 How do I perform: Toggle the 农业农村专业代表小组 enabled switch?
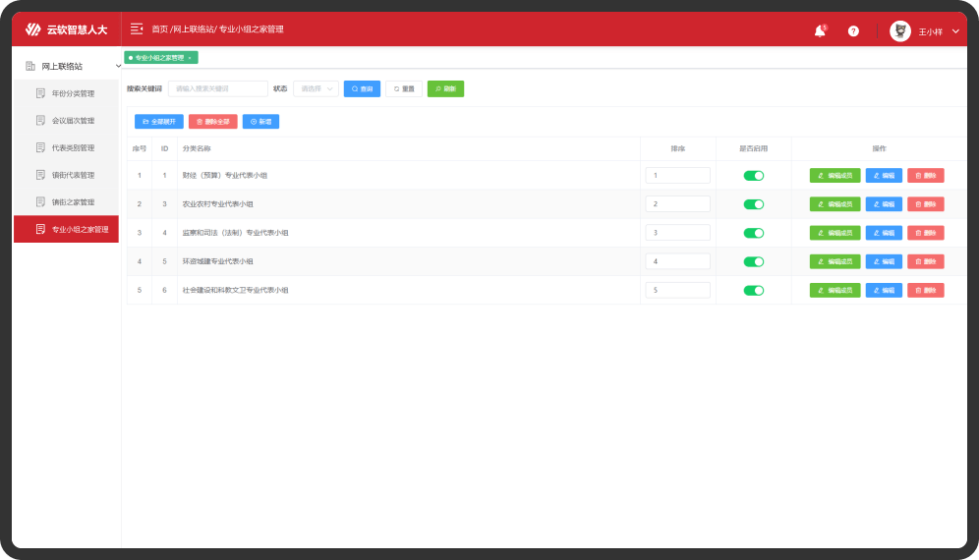(753, 204)
